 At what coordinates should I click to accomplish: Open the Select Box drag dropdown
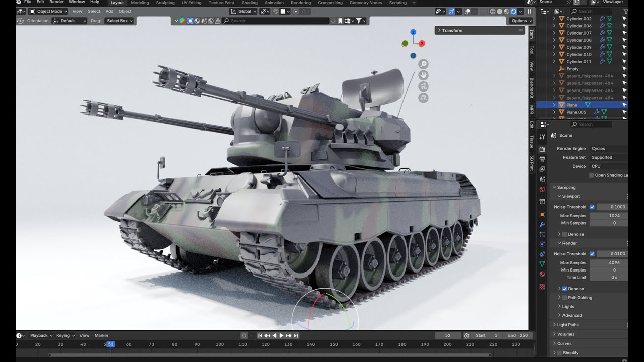point(119,21)
